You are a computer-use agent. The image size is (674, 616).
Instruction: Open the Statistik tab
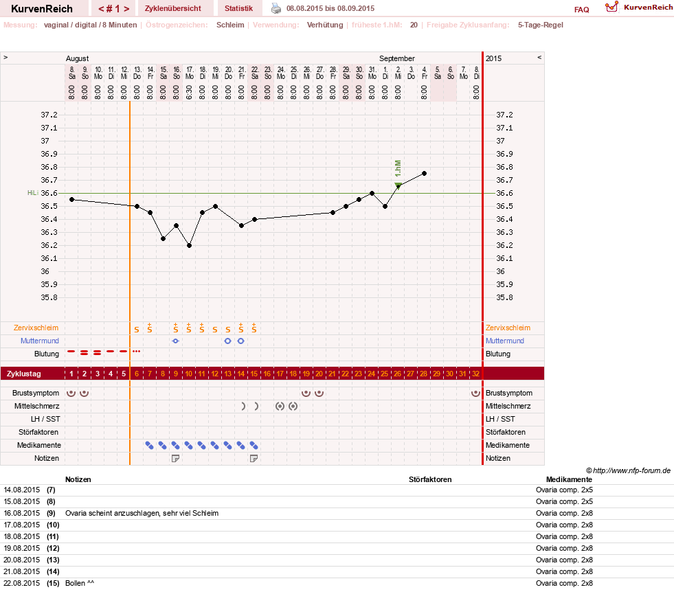click(238, 9)
